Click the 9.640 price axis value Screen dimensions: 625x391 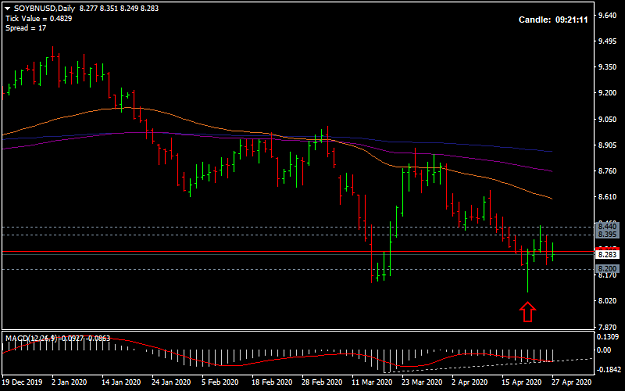coord(607,15)
